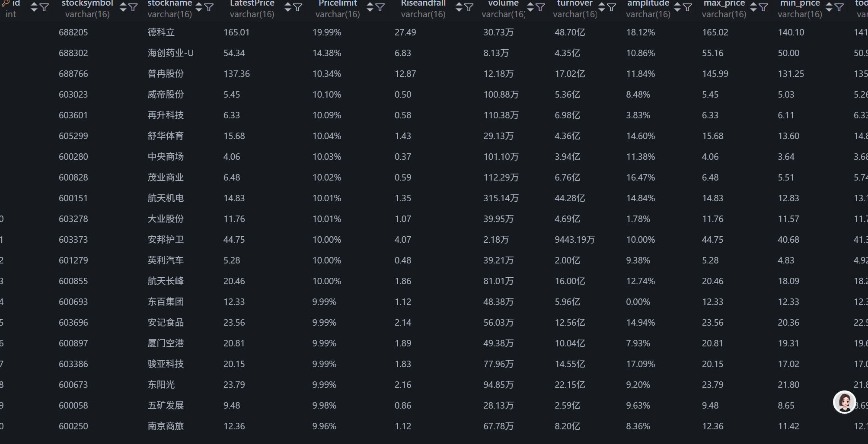Select turnover cell 9443.19万
Screen dimensions: 868x444
574,240
